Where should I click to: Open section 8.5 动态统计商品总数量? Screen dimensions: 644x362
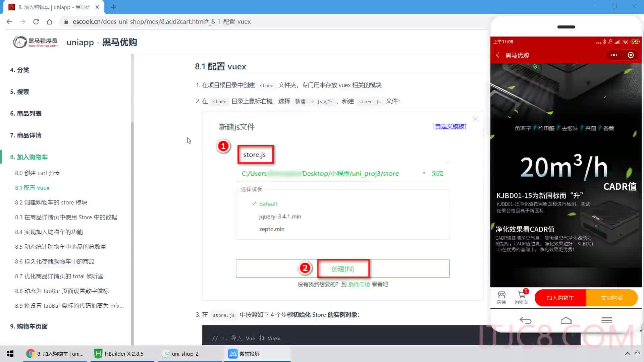[61, 247]
